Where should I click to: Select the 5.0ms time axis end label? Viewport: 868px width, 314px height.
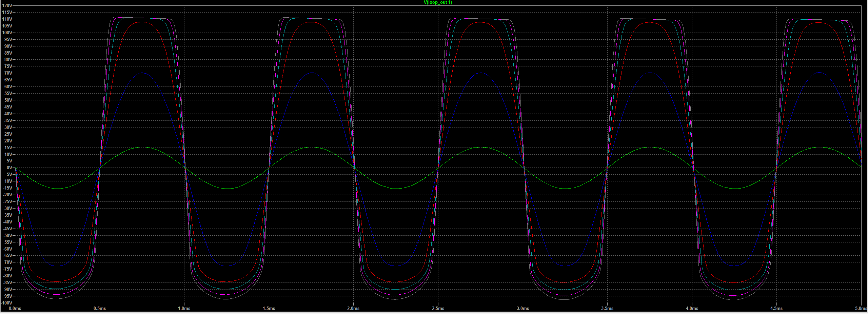(x=861, y=308)
